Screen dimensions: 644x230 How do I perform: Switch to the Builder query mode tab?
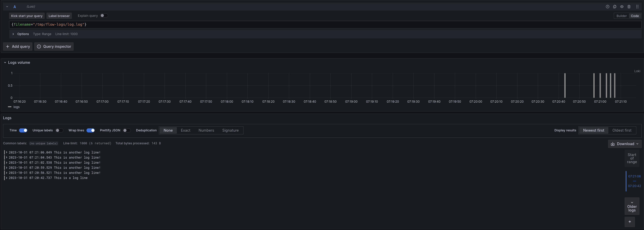pos(621,16)
